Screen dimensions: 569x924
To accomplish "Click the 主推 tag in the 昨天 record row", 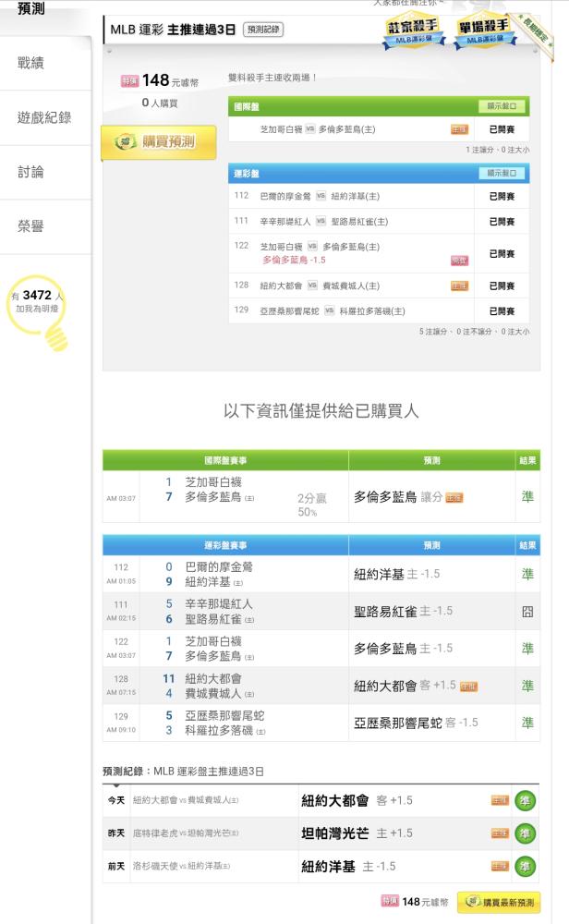I will coord(500,833).
